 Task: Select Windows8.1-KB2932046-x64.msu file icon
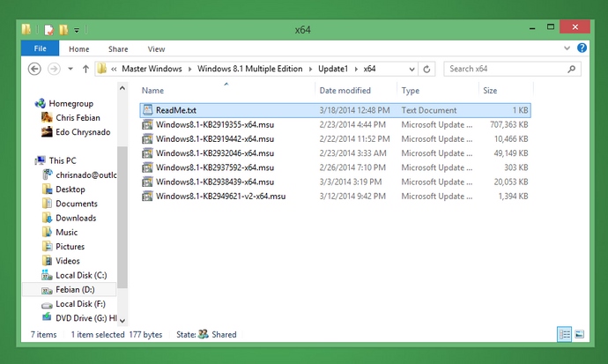pyautogui.click(x=147, y=153)
